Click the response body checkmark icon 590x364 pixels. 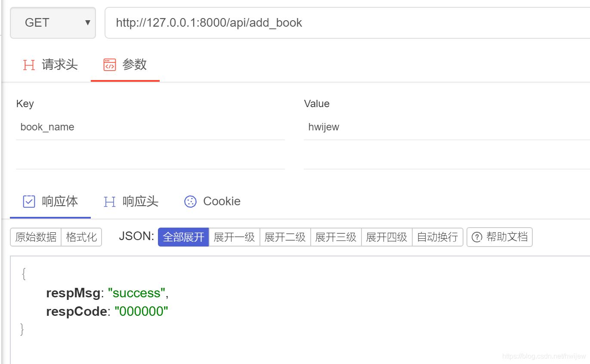click(29, 201)
